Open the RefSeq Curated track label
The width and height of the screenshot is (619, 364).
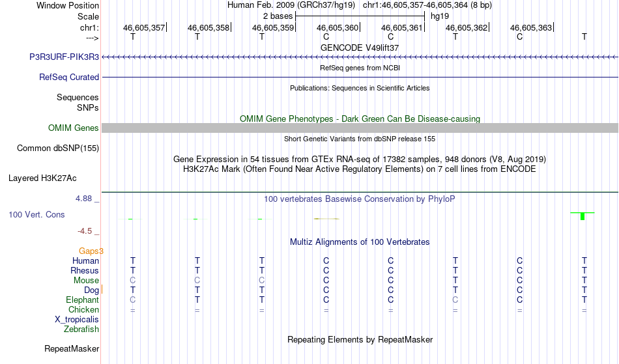pyautogui.click(x=69, y=77)
